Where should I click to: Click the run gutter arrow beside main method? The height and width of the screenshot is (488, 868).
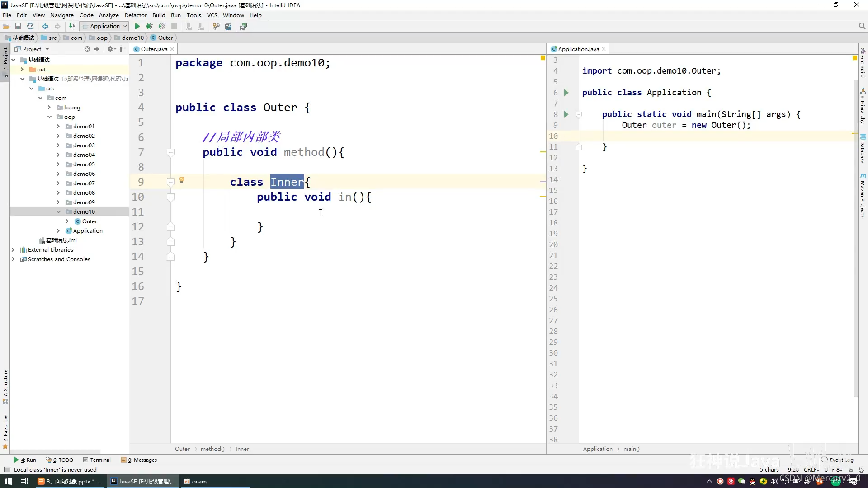coord(566,114)
